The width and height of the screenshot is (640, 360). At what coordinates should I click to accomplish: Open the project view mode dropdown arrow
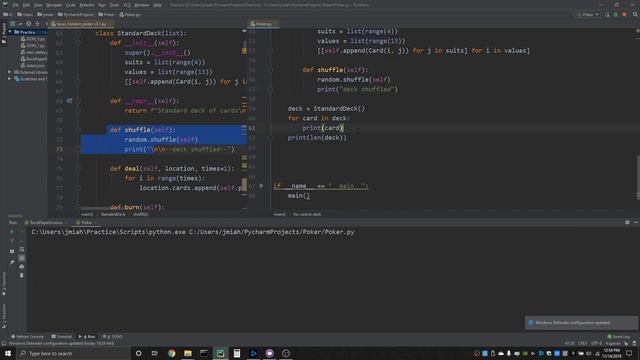pyautogui.click(x=20, y=24)
